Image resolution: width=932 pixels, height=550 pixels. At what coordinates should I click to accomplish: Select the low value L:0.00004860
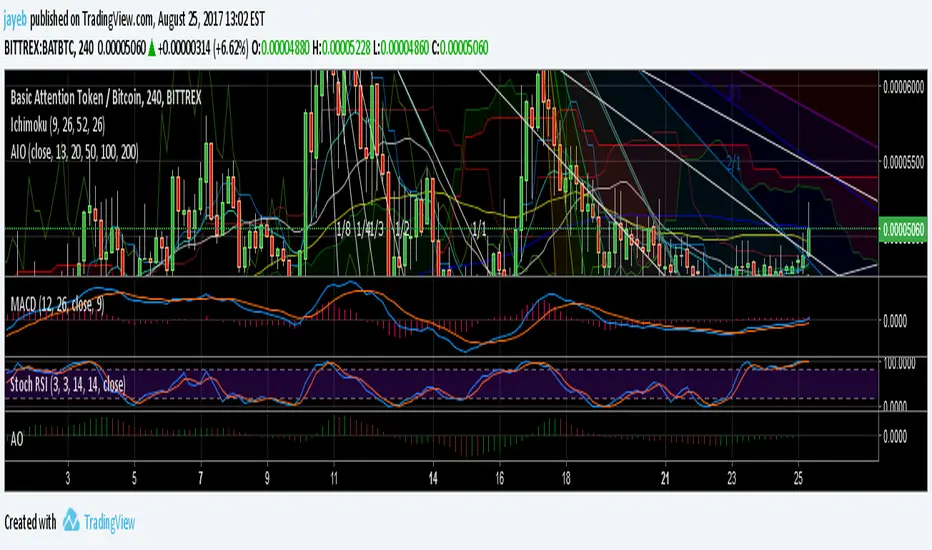pyautogui.click(x=401, y=48)
